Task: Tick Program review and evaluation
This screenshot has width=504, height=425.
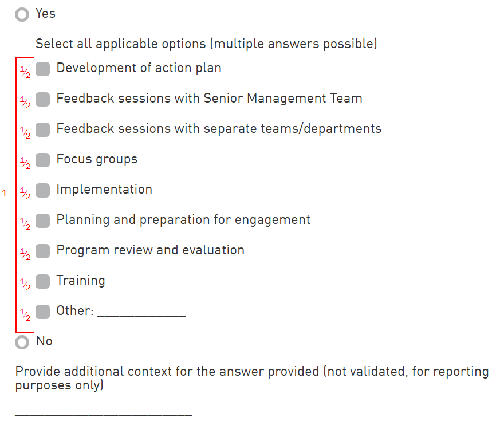Action: [x=43, y=251]
